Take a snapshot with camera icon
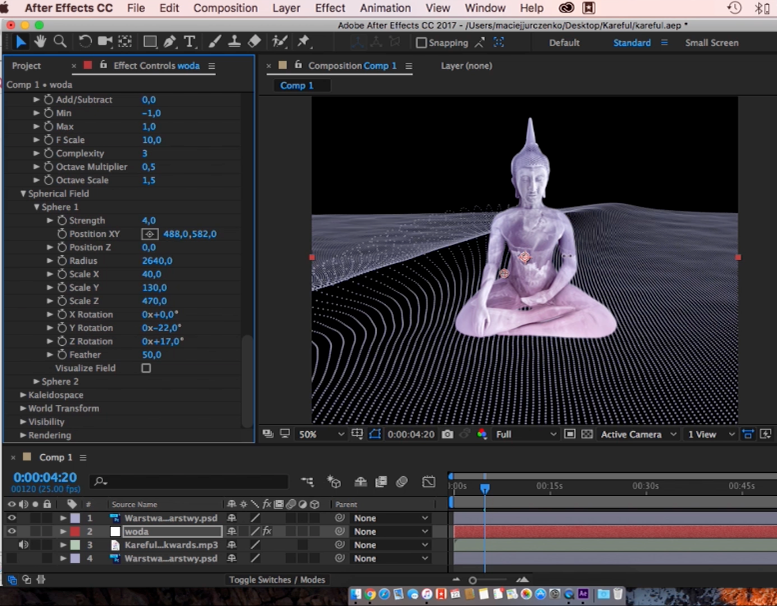This screenshot has height=606, width=777. click(x=447, y=435)
